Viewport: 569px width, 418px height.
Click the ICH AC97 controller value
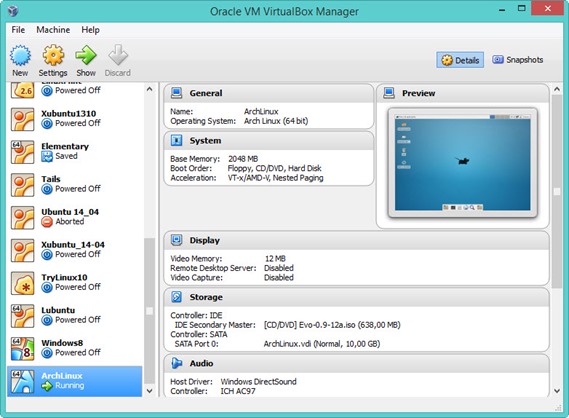point(238,391)
